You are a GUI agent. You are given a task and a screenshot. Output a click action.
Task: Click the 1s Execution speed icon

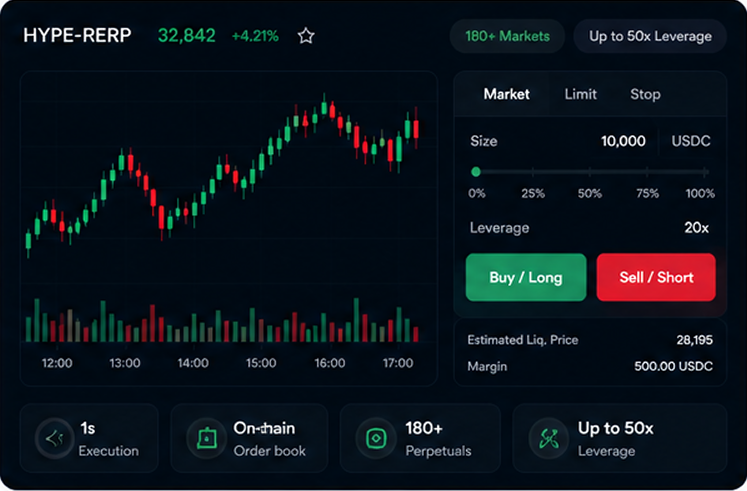(x=54, y=438)
